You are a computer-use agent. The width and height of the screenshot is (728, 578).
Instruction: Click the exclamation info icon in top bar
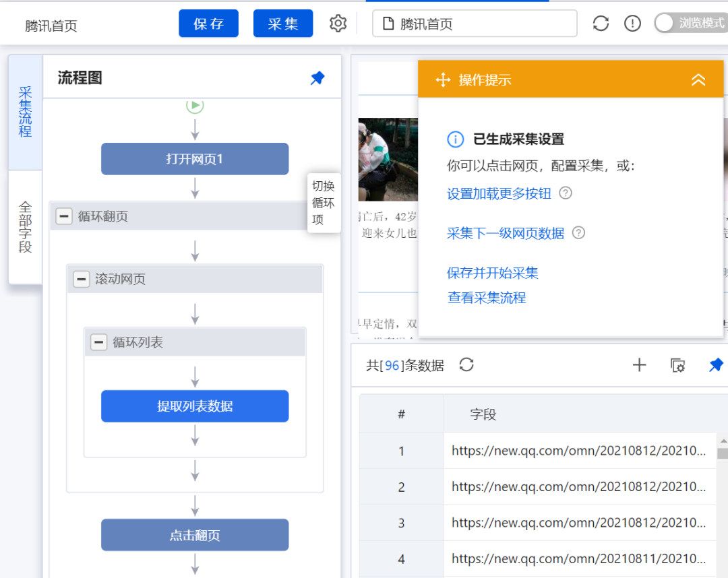point(632,23)
